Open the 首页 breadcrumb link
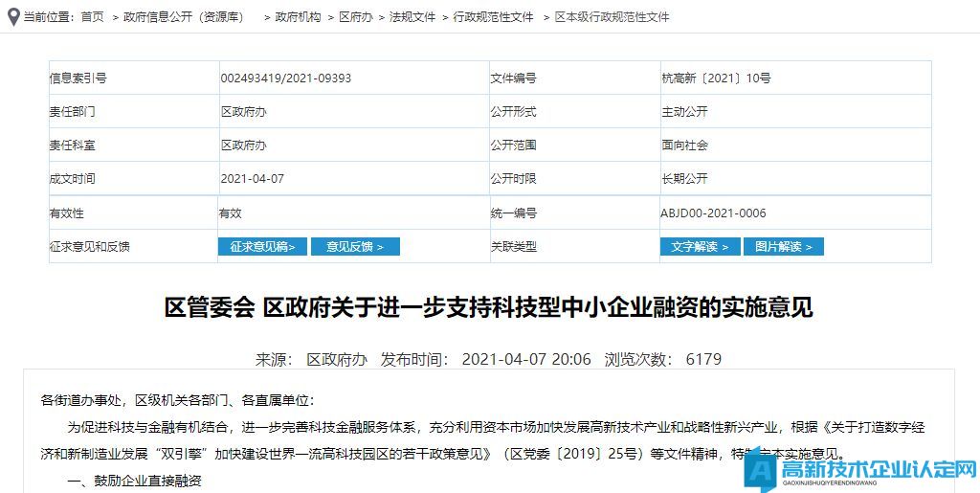980x493 pixels. tap(93, 17)
